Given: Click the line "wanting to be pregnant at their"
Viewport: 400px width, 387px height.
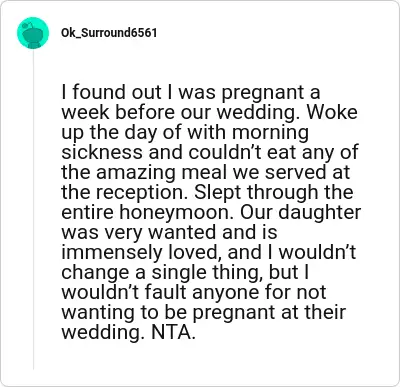Looking at the screenshot, I should tap(203, 313).
